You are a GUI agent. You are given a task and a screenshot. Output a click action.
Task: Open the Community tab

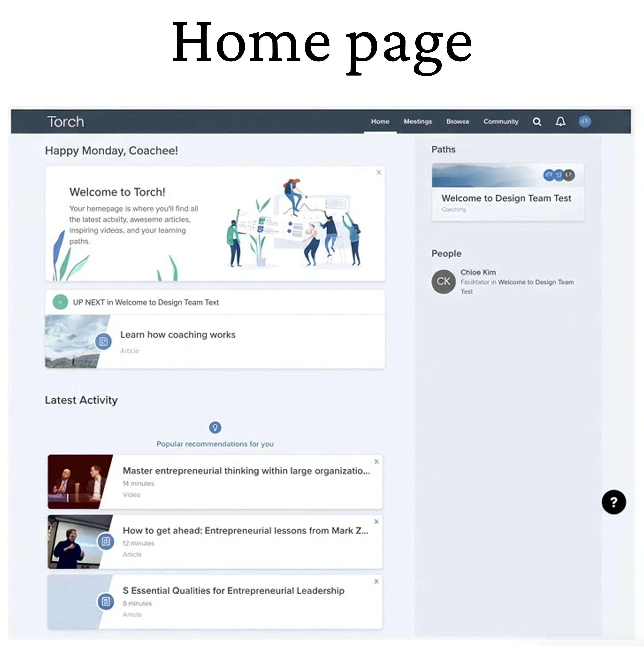coord(501,122)
